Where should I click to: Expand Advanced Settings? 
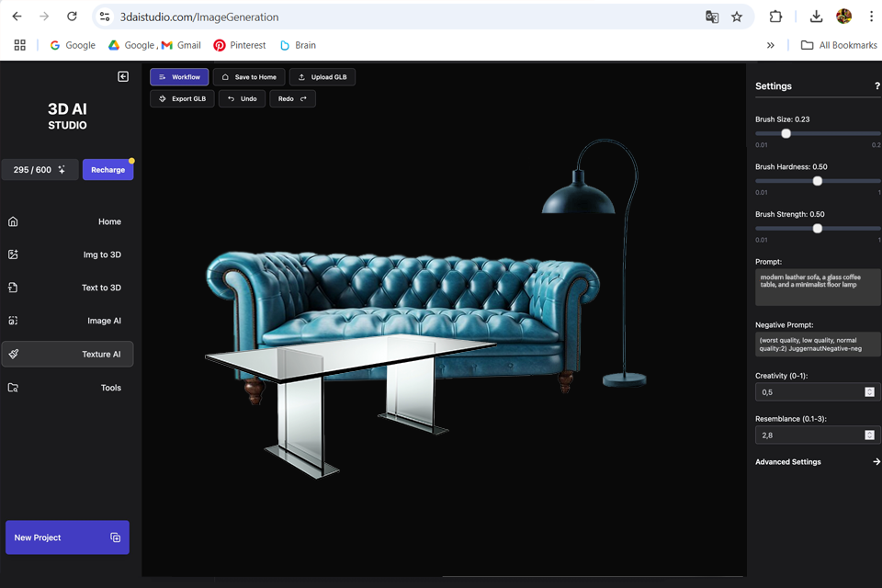pyautogui.click(x=818, y=462)
